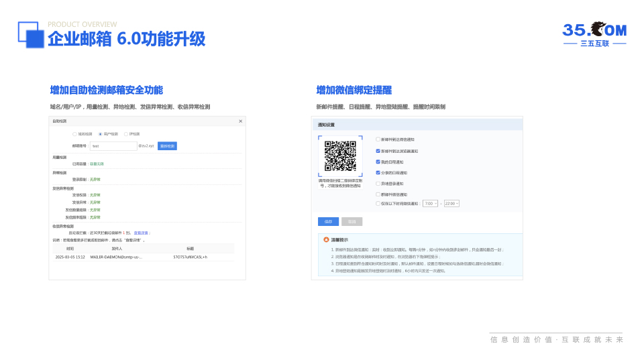Click the WeChat binding QR code
Viewport: 644px width, 362px height.
[340, 156]
